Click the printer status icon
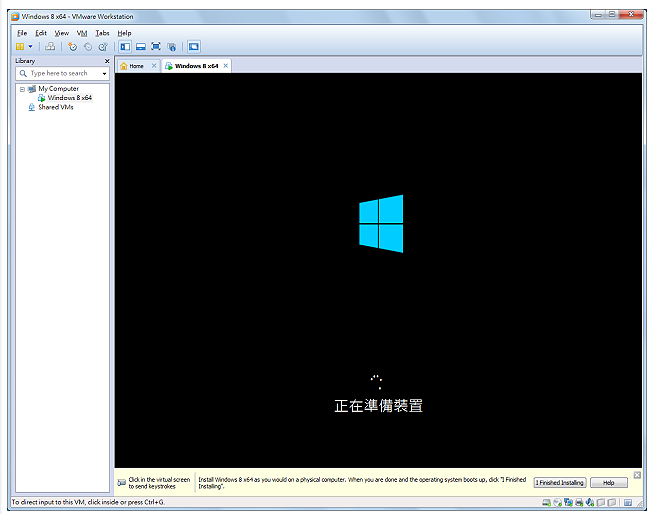652x514 pixels. 579,502
